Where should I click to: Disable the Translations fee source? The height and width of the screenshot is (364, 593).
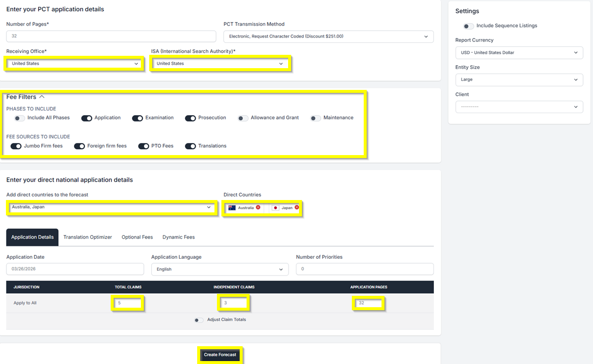[x=190, y=146]
